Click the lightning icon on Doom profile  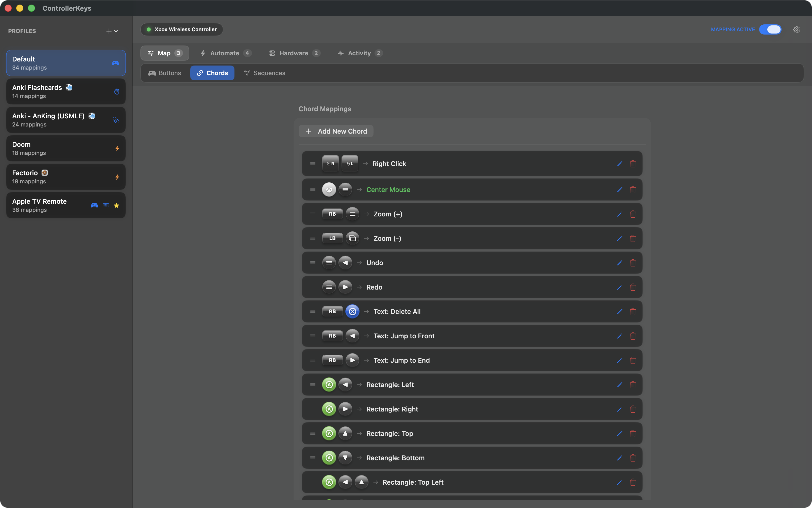117,149
